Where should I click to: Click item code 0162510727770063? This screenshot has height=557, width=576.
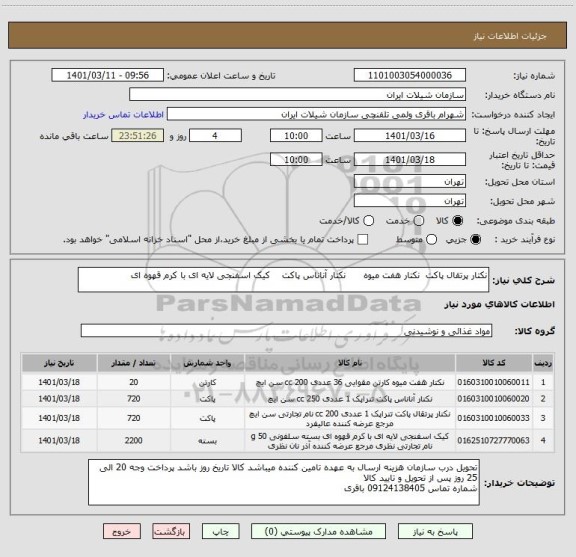point(493,440)
